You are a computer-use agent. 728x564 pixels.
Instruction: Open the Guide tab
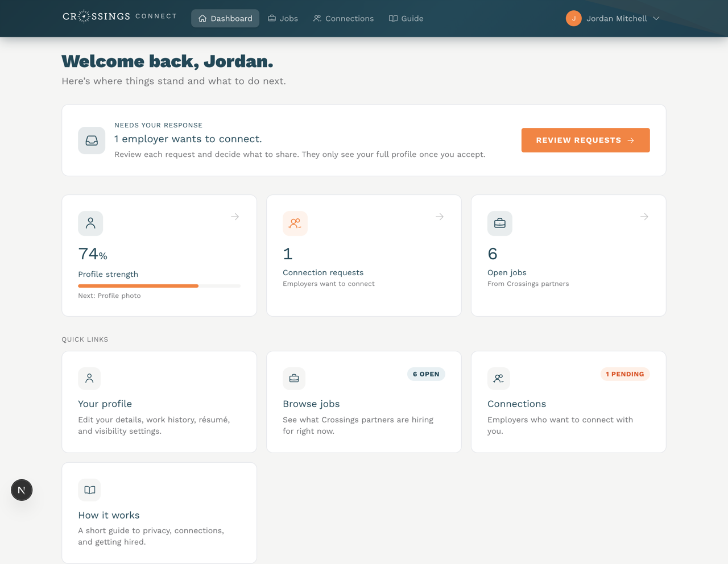406,18
